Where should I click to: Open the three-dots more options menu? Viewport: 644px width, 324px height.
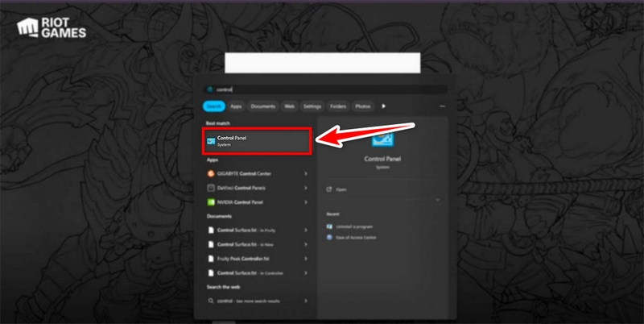(442, 106)
